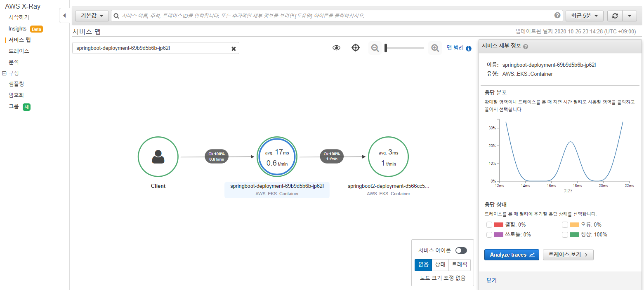Check the 쓰로틀 0% checkbox
This screenshot has width=644, height=290.
pyautogui.click(x=489, y=234)
